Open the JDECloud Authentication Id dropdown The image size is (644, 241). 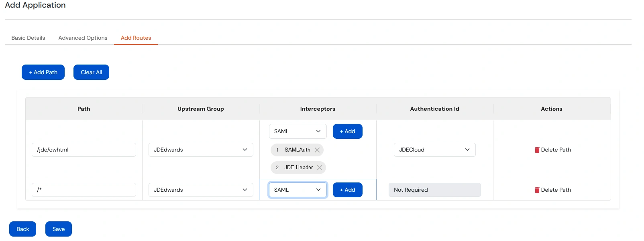point(434,150)
